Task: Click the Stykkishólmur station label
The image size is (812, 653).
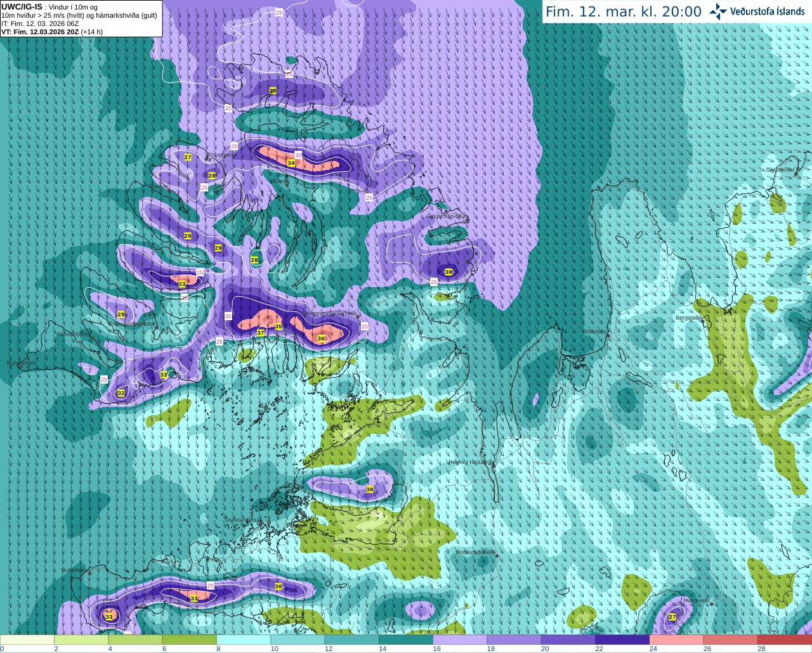Action: 243,519
